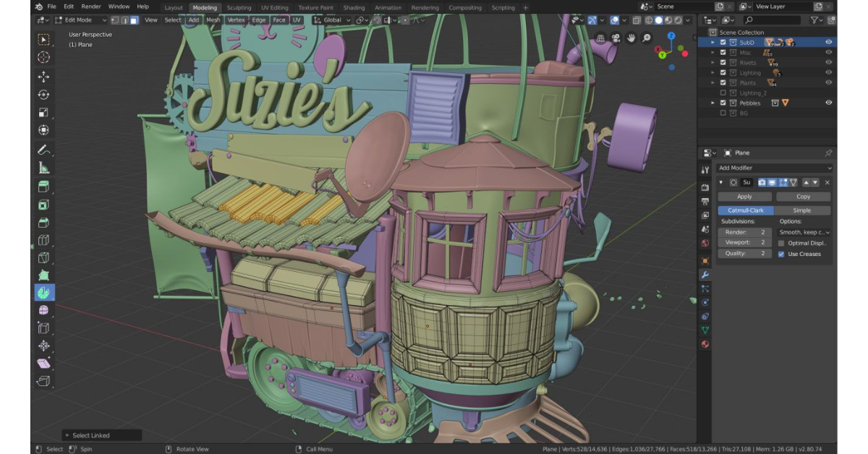Select the Measure tool
The width and height of the screenshot is (868, 454).
43,168
